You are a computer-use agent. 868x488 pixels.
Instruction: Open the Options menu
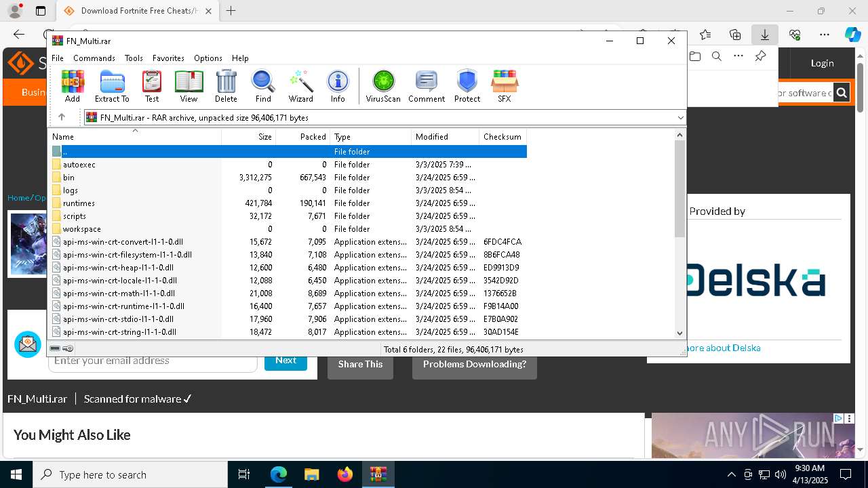(208, 58)
